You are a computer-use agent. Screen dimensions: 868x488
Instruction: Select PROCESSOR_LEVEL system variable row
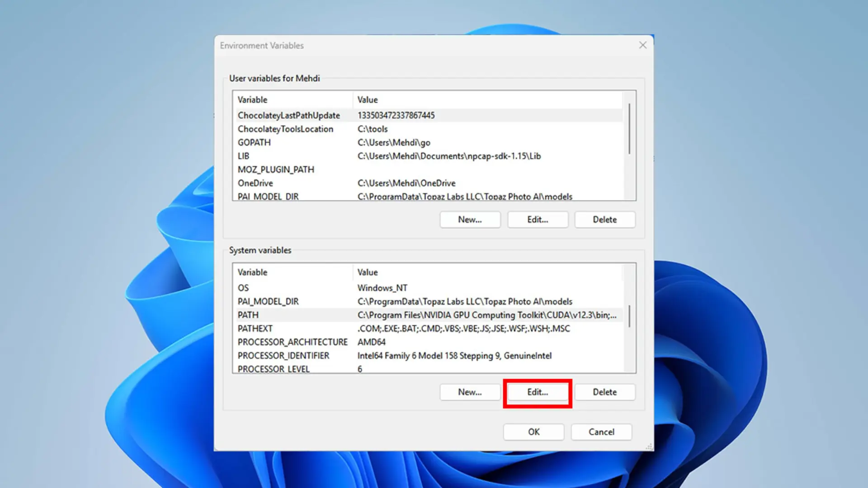click(429, 368)
